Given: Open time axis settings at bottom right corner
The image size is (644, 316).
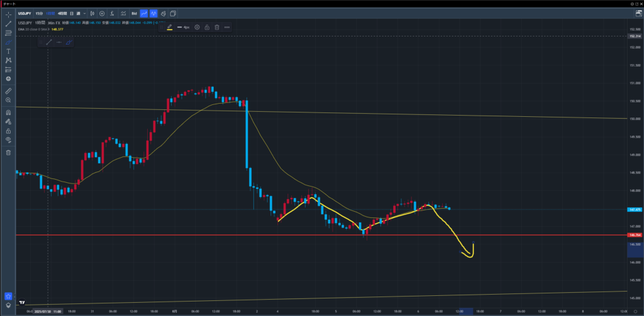Looking at the screenshot, I should 635,312.
